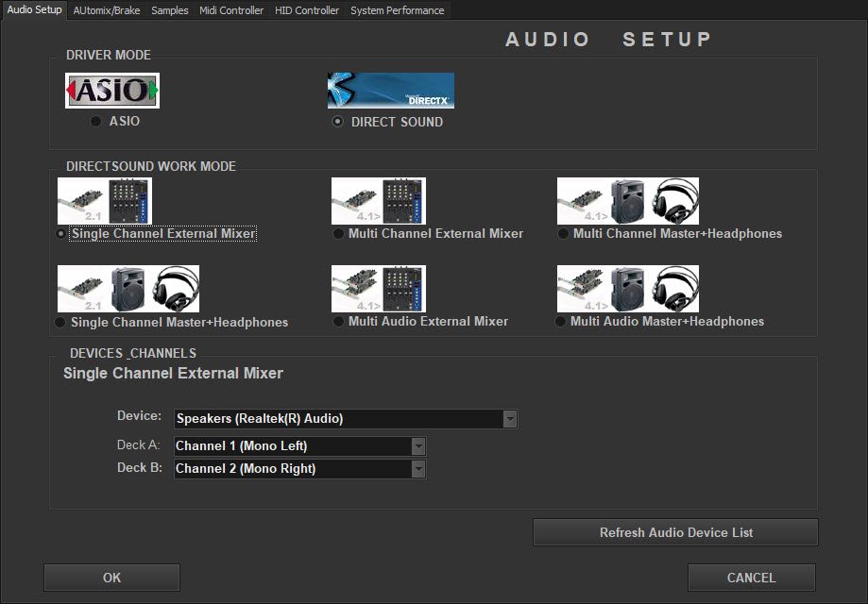The image size is (868, 604).
Task: Select the DIRECT SOUND radio button
Action: [x=337, y=122]
